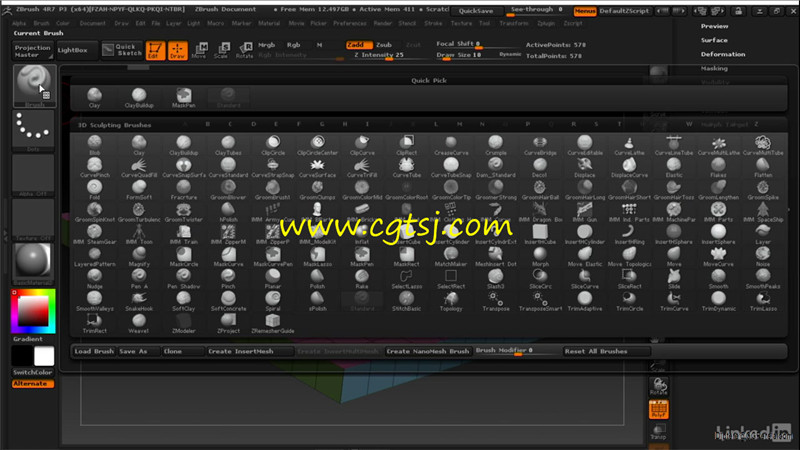Open the Document menu
Viewport: 800px width, 450px height.
(x=92, y=23)
